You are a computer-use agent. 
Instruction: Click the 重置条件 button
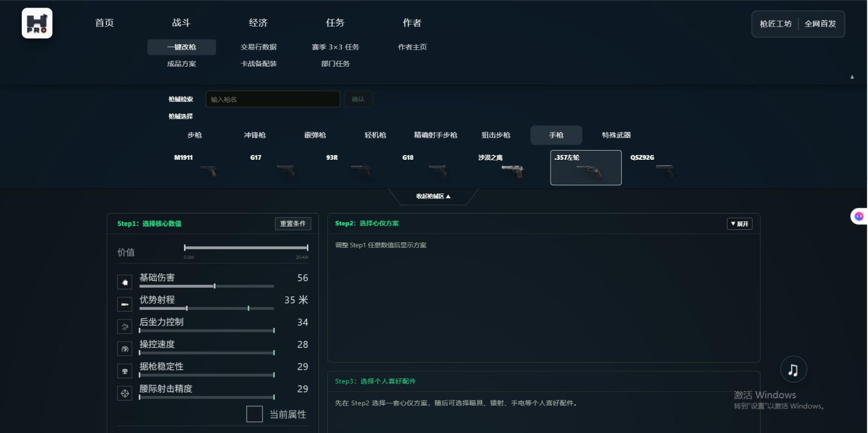(x=293, y=224)
